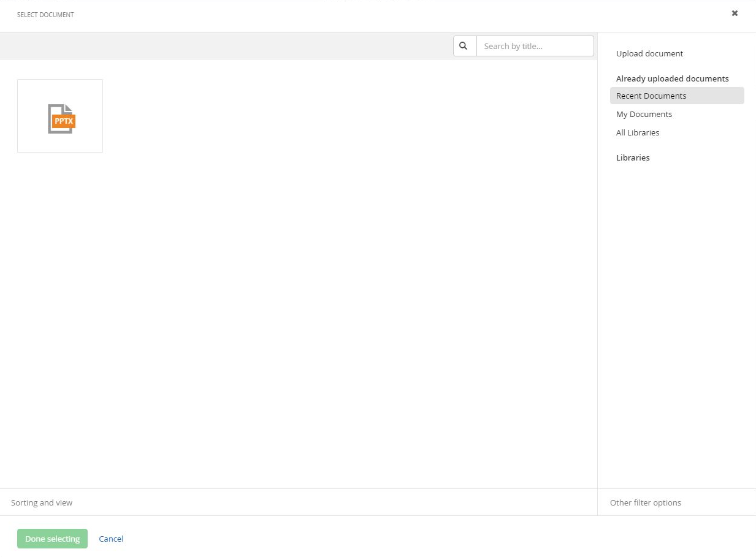
Task: Confirm with Done selecting button
Action: (53, 539)
